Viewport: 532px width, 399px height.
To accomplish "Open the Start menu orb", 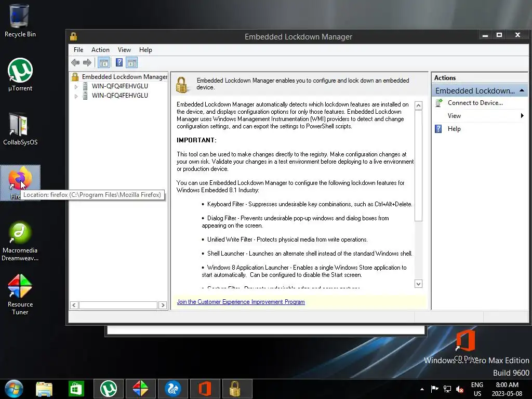I will point(14,389).
